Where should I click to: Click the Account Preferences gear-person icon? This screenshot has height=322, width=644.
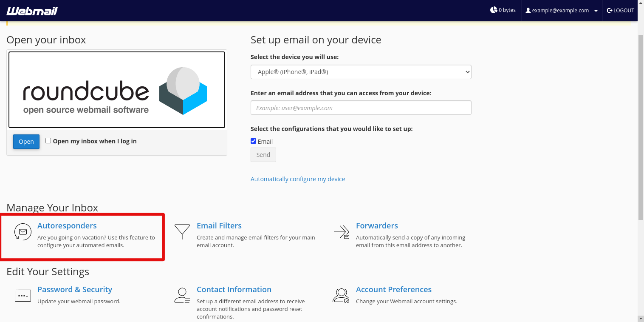341,295
